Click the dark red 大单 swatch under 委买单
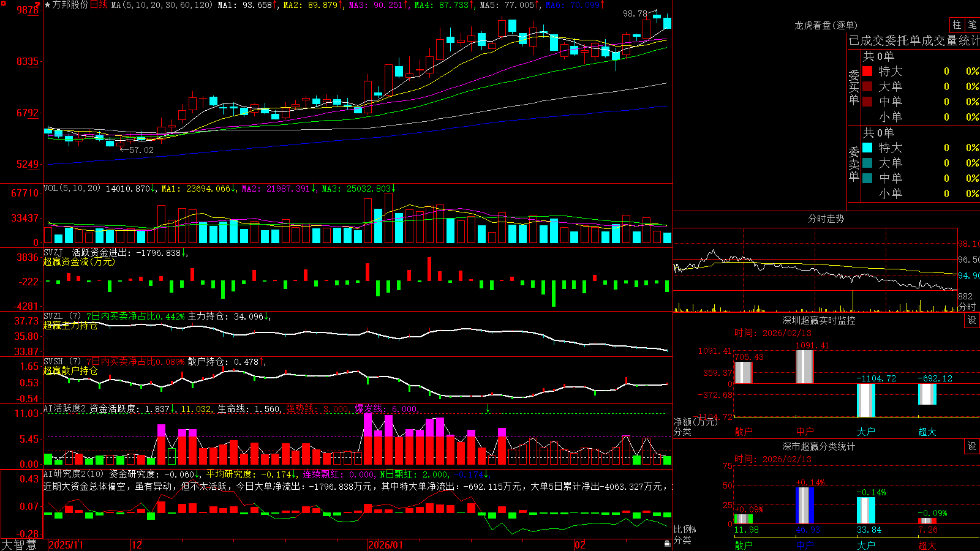The width and height of the screenshot is (980, 551). (867, 86)
